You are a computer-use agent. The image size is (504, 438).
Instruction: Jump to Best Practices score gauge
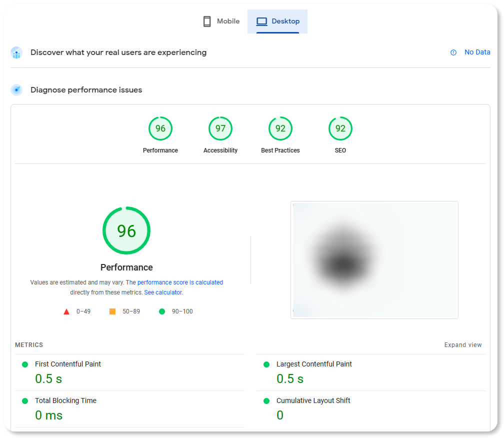coord(280,128)
